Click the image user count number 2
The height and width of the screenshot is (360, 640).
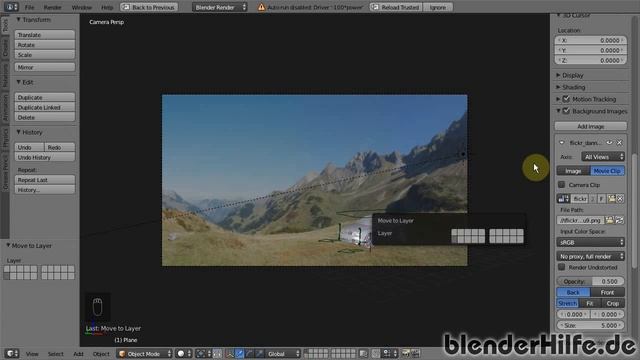click(x=593, y=199)
